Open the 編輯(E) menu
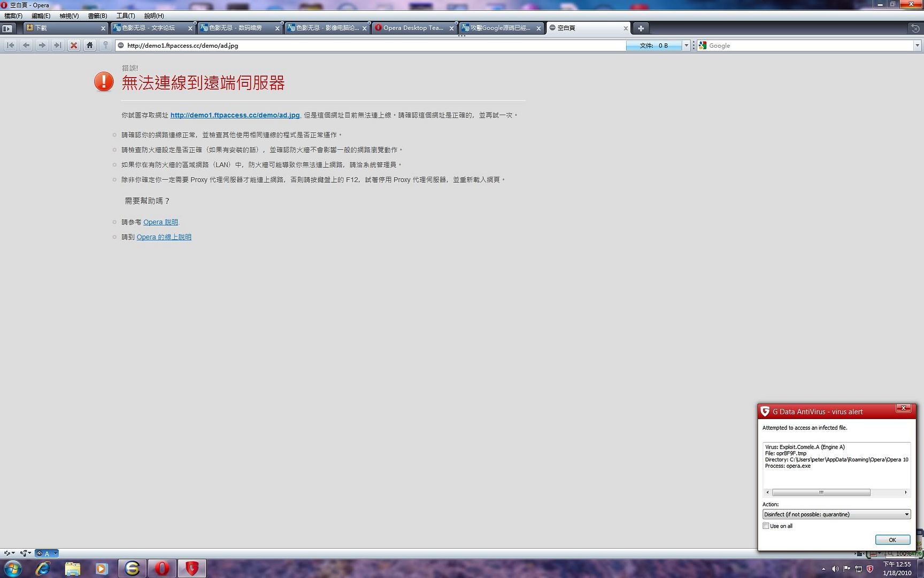 point(41,16)
